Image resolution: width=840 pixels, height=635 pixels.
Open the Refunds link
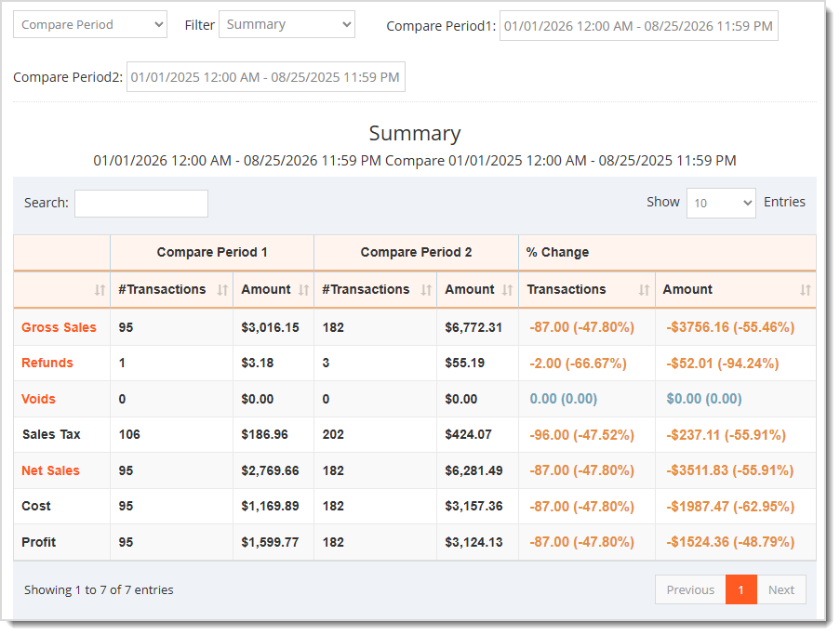click(47, 363)
